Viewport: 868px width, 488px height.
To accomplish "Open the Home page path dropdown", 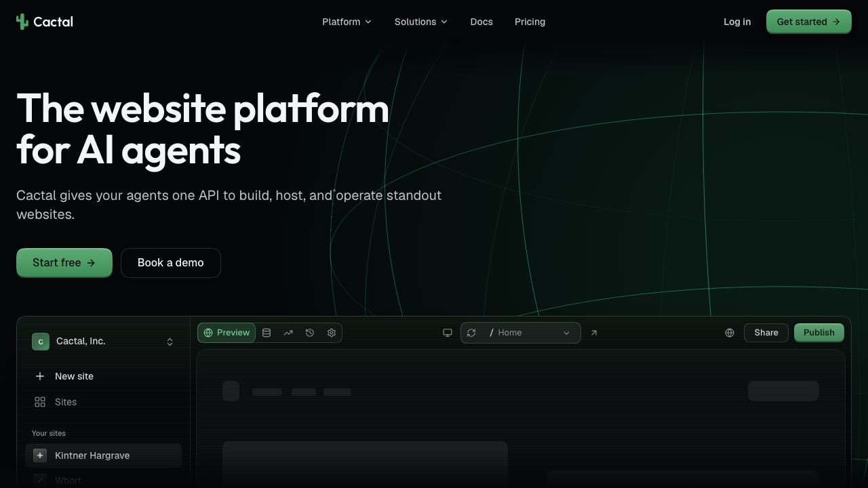I will click(530, 333).
